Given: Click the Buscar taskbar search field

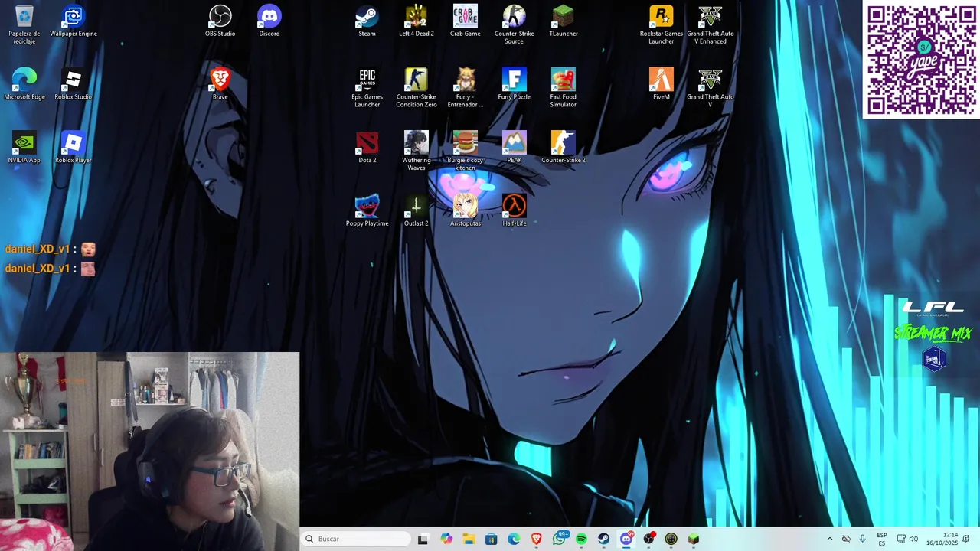Looking at the screenshot, I should [356, 539].
